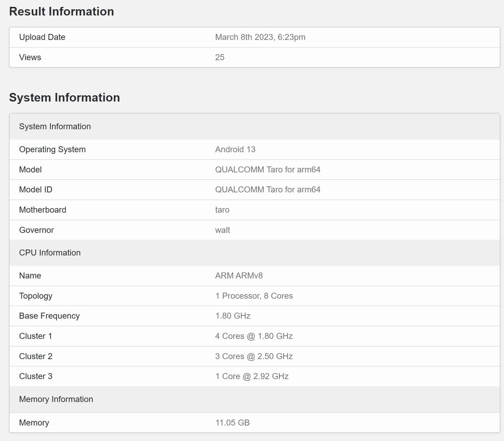
Task: Click the Topology value 1 Processor, 8 Cores
Action: (254, 296)
